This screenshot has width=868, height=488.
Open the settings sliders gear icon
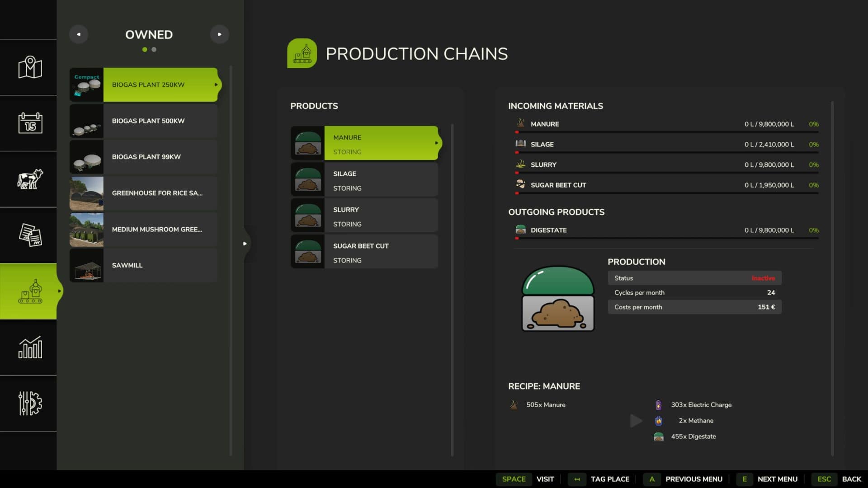(x=30, y=403)
